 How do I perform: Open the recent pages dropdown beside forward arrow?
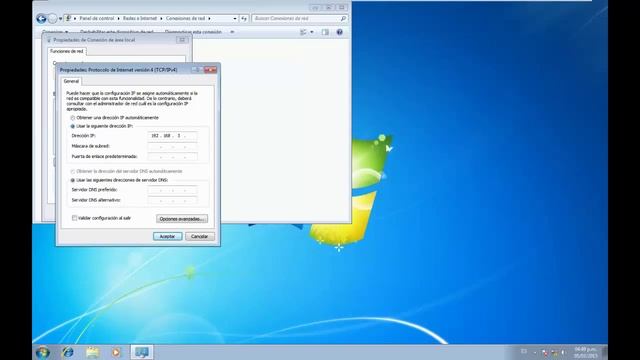[x=60, y=19]
